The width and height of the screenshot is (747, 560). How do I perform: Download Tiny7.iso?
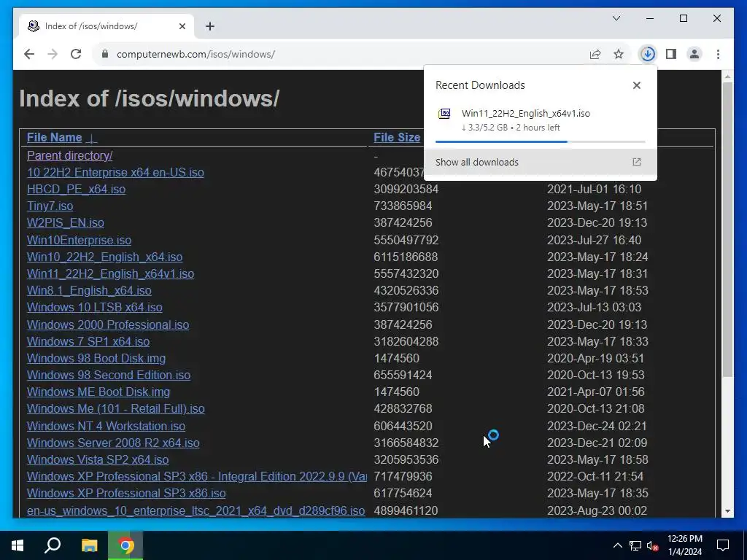pos(50,206)
